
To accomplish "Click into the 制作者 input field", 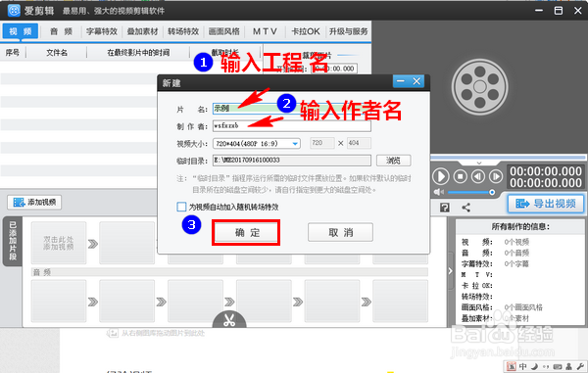I will coord(292,126).
